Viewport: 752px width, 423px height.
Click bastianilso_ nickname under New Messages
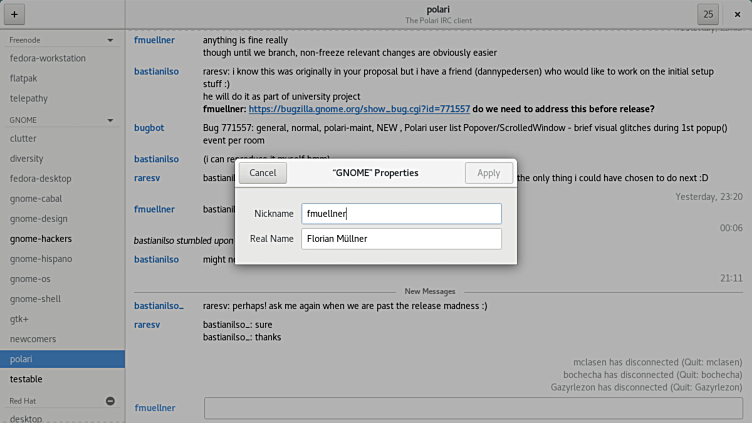[159, 306]
